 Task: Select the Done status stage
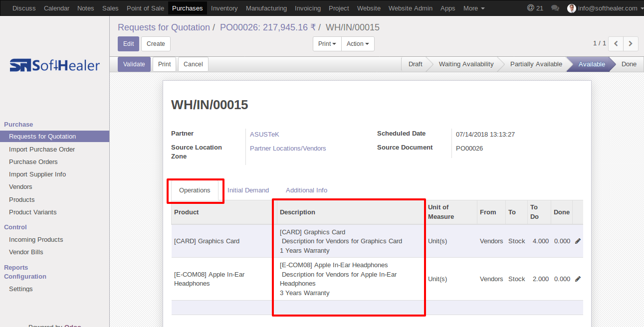(629, 64)
